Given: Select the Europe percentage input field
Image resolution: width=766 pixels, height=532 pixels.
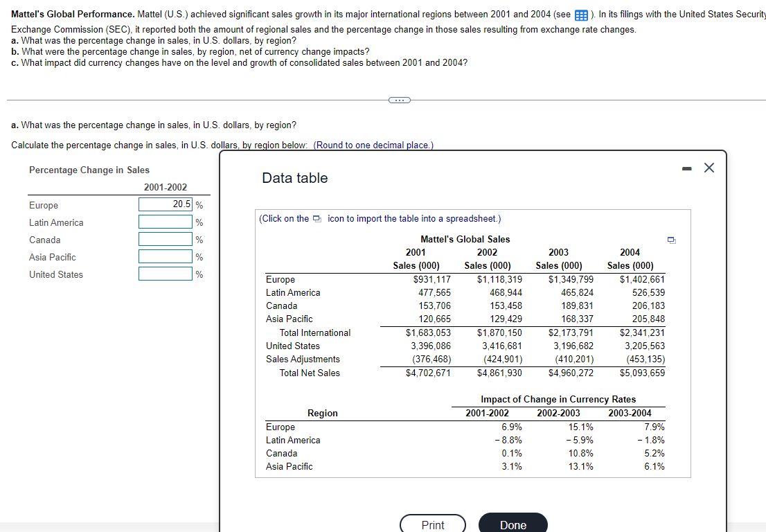Looking at the screenshot, I should pos(165,204).
